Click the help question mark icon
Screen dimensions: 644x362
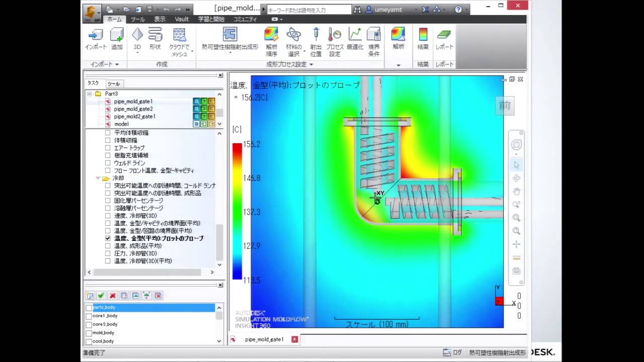tap(458, 10)
